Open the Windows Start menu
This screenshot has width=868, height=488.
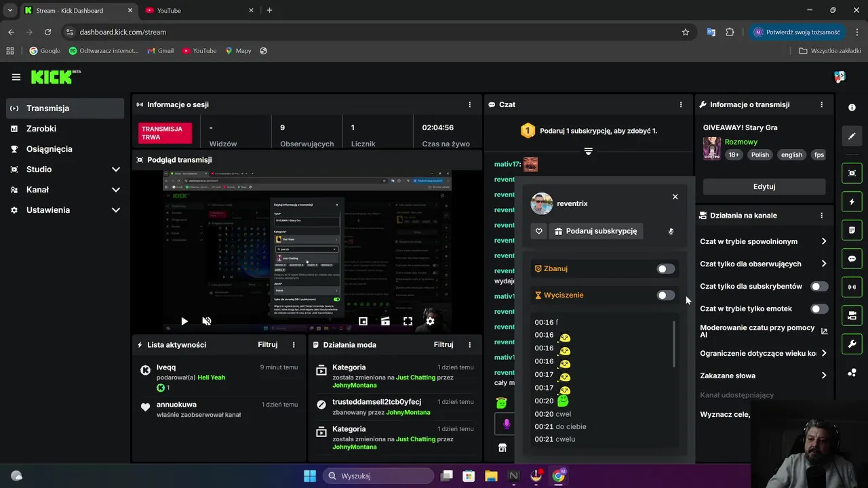[310, 476]
